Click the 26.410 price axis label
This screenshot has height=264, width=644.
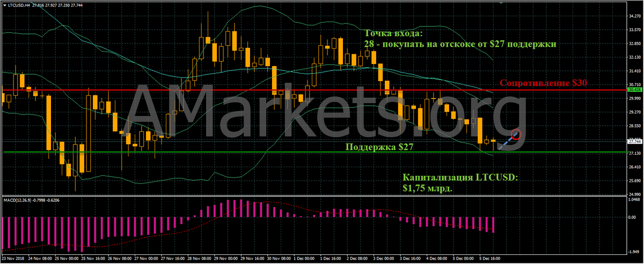[x=634, y=167]
